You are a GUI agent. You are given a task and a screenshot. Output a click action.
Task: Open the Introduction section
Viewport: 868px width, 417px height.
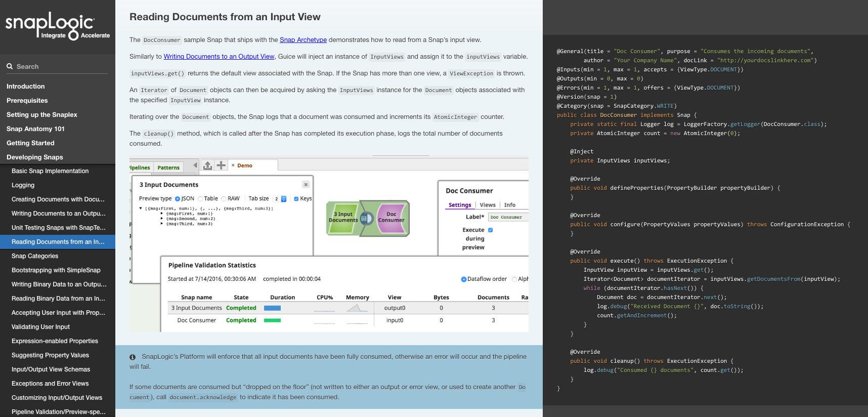tap(26, 87)
